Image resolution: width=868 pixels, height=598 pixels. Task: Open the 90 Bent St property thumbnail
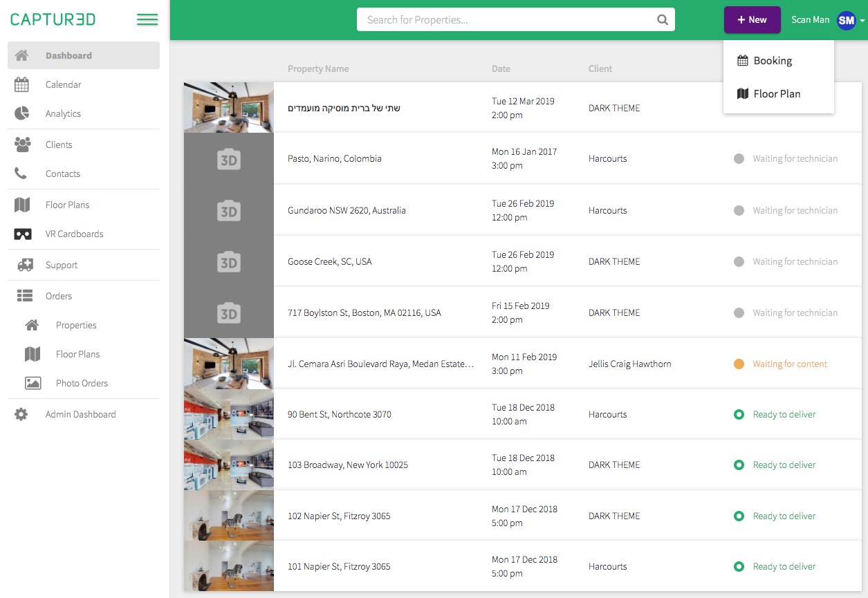point(229,414)
